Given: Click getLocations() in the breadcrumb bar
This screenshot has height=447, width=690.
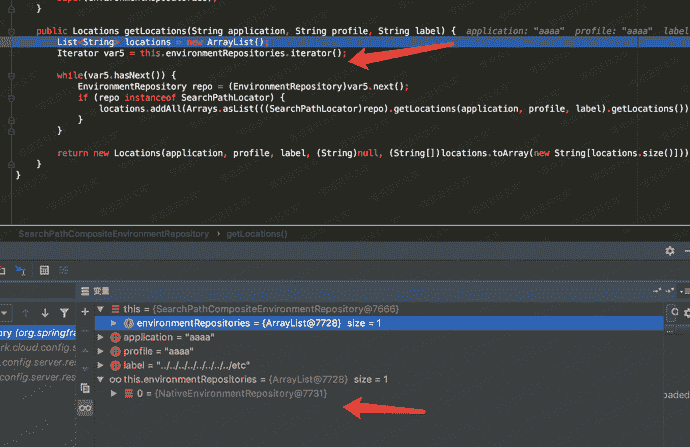Looking at the screenshot, I should point(257,233).
